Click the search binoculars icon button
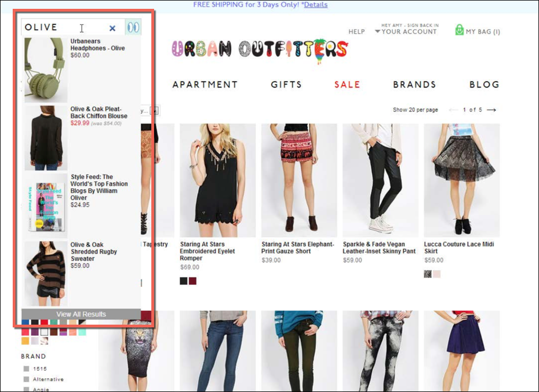Viewport: 539px width, 392px height. 133,27
